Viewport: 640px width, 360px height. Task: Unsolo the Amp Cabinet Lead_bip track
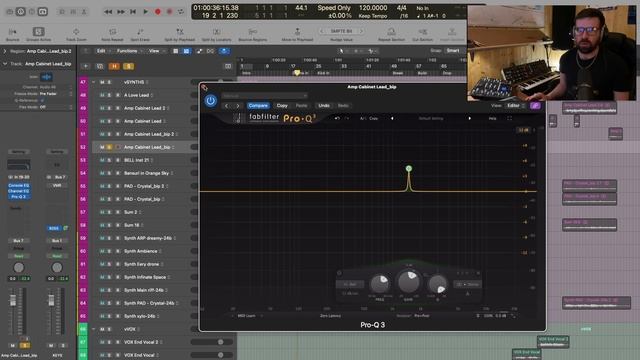[109, 147]
